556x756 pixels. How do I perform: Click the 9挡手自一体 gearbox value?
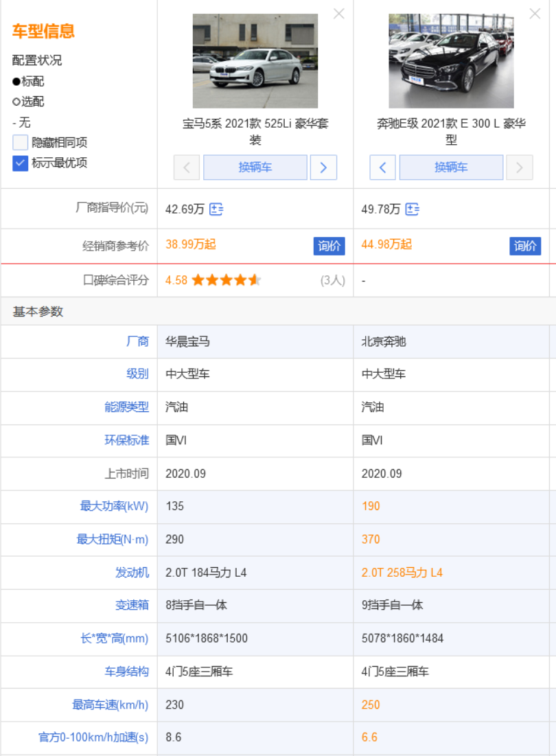tap(392, 605)
